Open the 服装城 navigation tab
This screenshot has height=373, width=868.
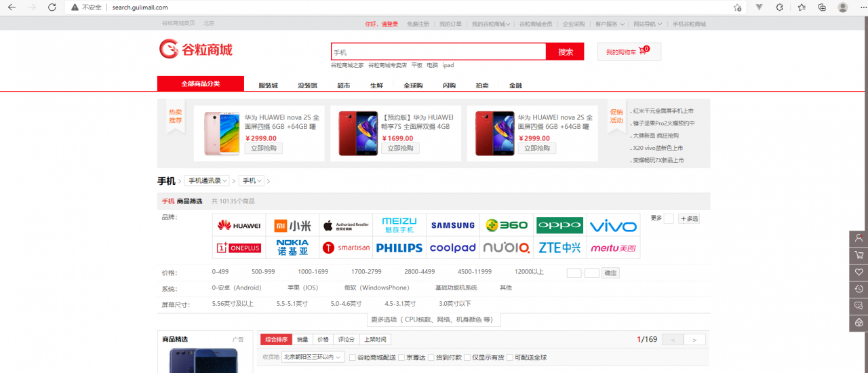[269, 85]
